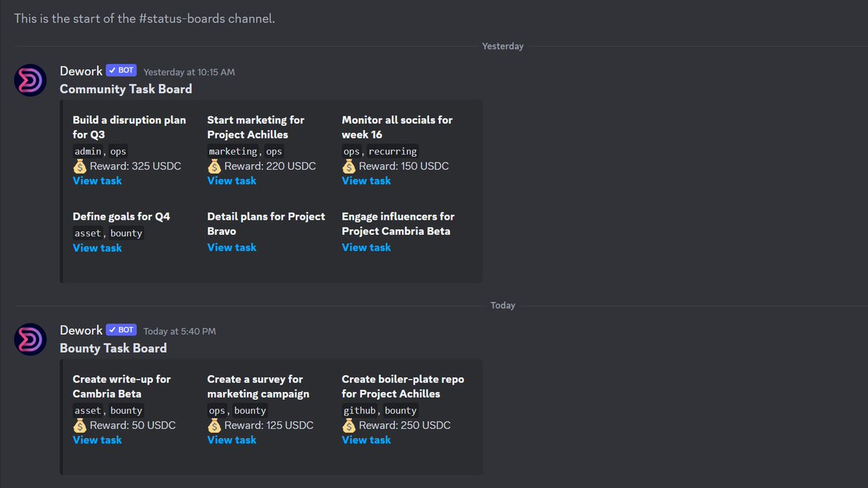Click the 'Bounty Task Board' embed title
Screen dimensions: 868x488
coord(114,348)
